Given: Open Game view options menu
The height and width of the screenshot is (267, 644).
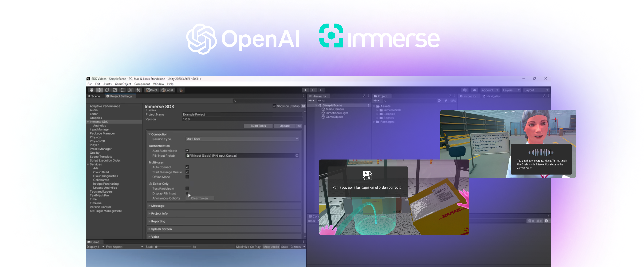Looking at the screenshot, I should pyautogui.click(x=303, y=242).
